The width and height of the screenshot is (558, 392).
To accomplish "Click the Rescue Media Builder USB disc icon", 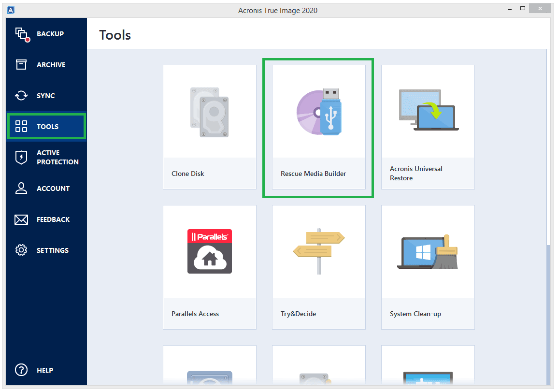I will point(319,112).
